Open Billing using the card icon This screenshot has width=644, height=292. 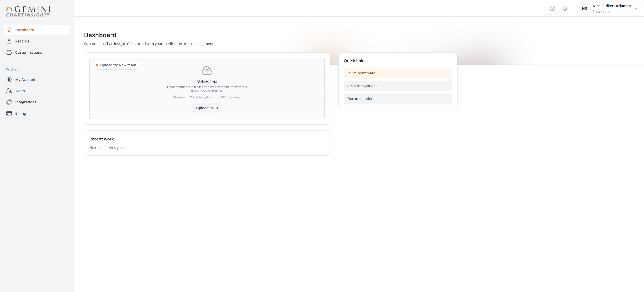[x=9, y=113]
